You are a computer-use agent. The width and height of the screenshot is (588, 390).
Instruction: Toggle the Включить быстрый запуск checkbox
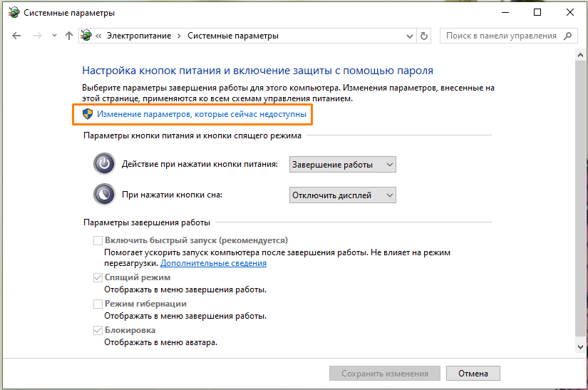(98, 241)
